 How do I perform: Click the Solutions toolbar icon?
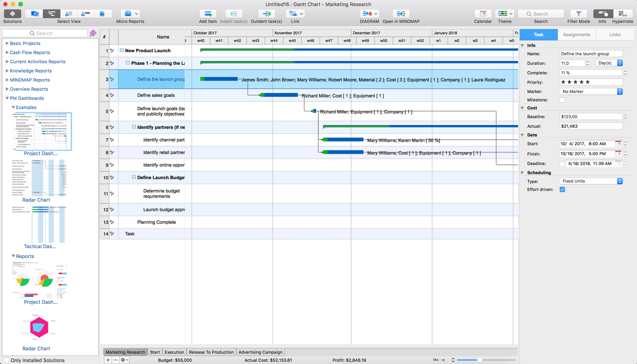pyautogui.click(x=12, y=14)
